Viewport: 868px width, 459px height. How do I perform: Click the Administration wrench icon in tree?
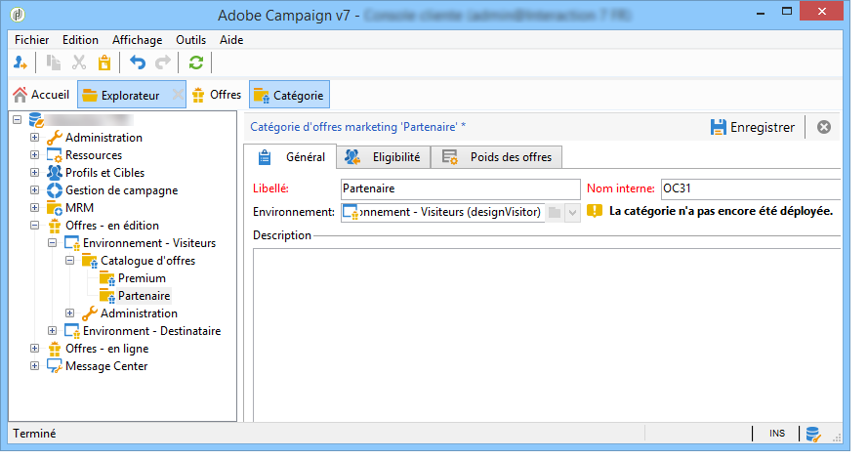55,138
